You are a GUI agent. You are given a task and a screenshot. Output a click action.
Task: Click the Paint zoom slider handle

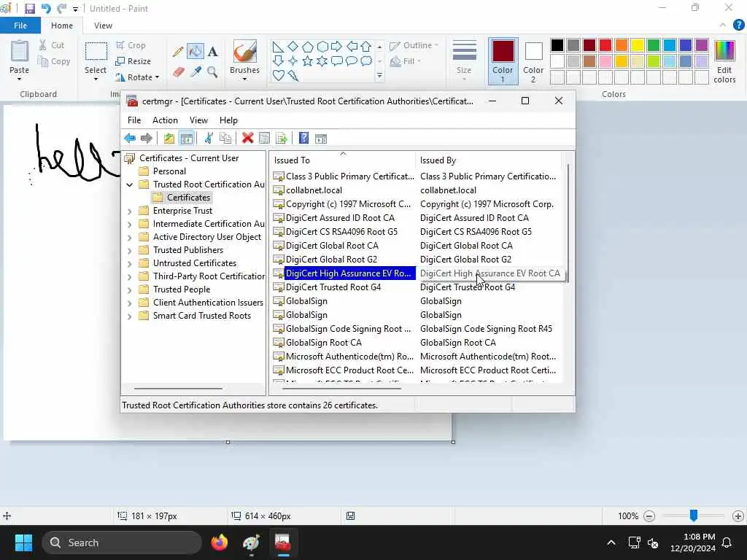[694, 516]
